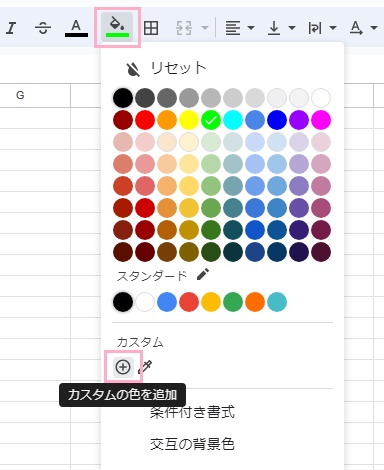Choose cyan swatch in bright color row
Screen dimensions: 384x470
point(233,120)
